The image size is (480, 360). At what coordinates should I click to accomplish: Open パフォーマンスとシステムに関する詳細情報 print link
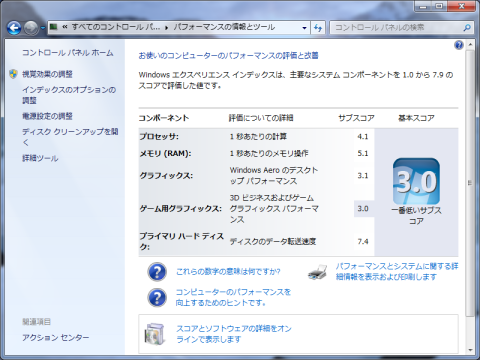tap(397, 272)
